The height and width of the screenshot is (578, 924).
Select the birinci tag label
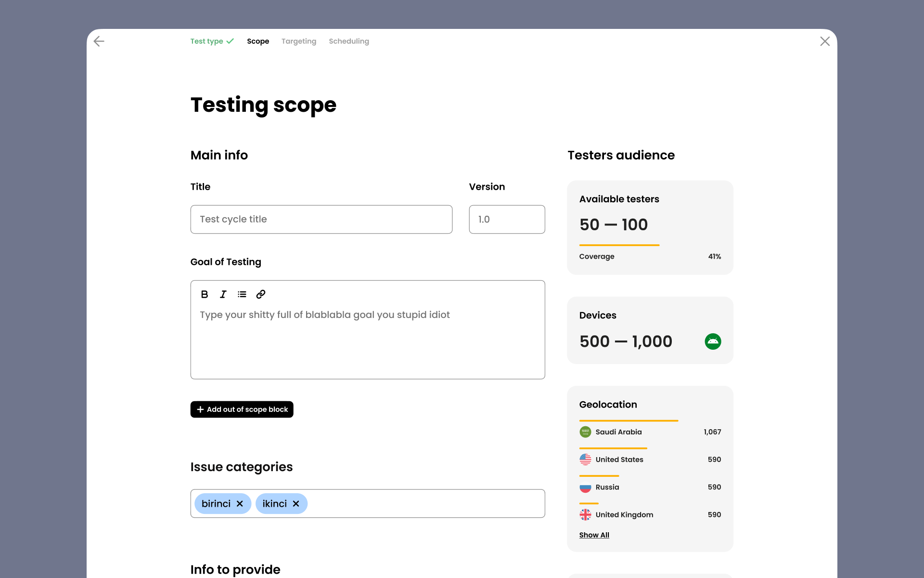[216, 504]
